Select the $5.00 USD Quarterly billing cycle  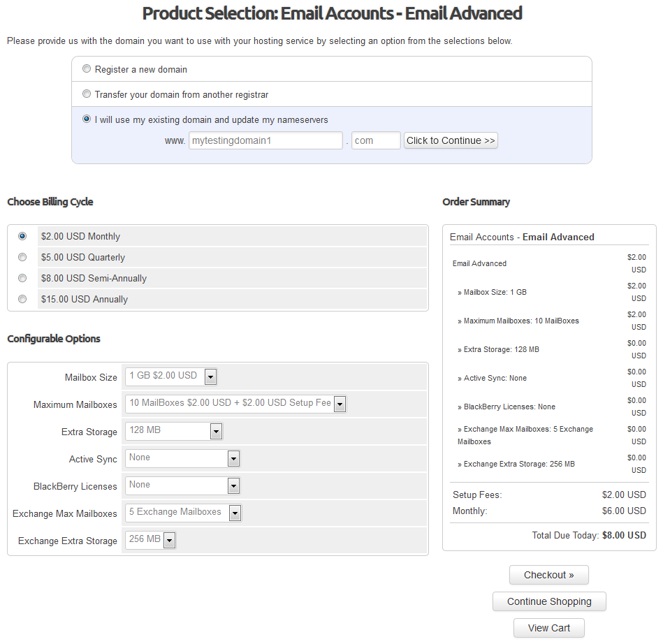click(x=22, y=257)
